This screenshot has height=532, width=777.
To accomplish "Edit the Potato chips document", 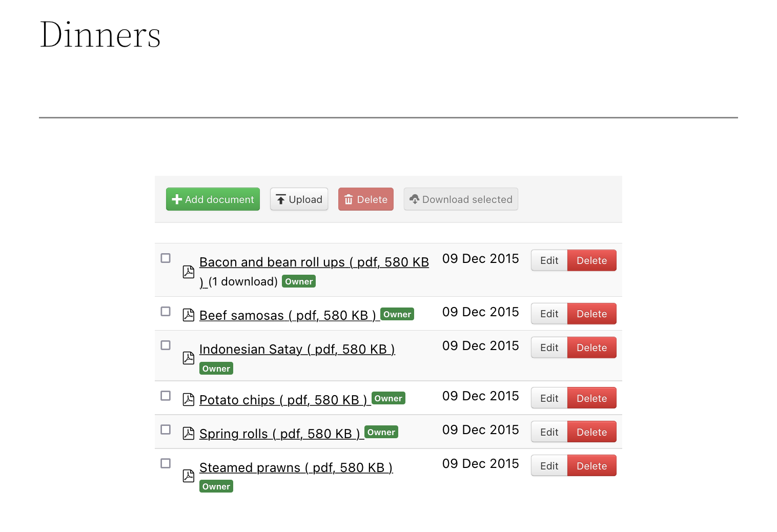I will (x=549, y=398).
